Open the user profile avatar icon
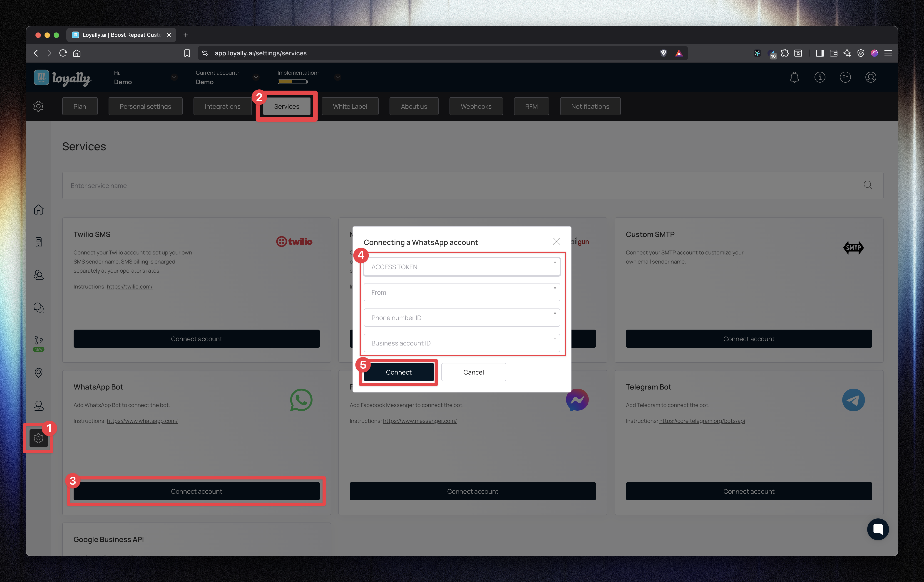 871,77
